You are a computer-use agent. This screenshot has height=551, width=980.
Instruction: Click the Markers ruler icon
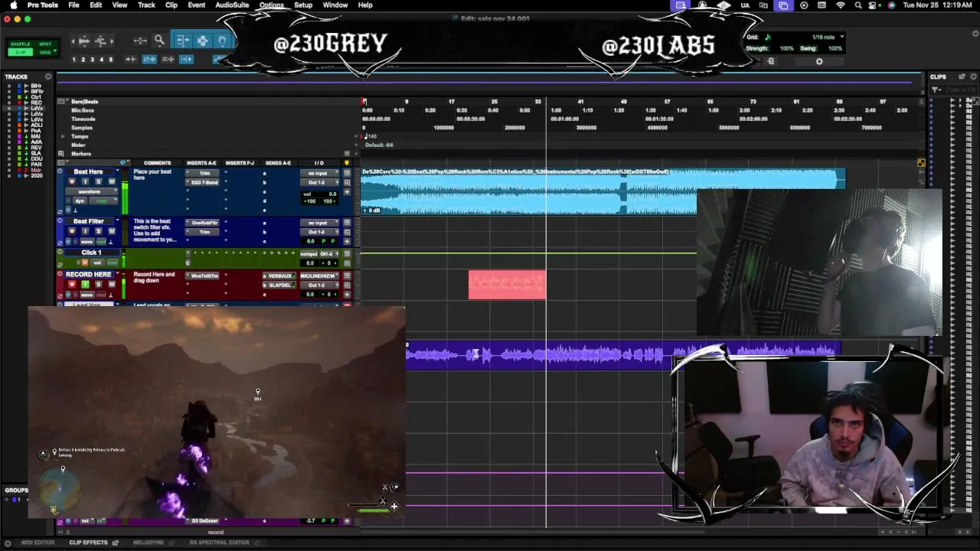click(x=61, y=154)
